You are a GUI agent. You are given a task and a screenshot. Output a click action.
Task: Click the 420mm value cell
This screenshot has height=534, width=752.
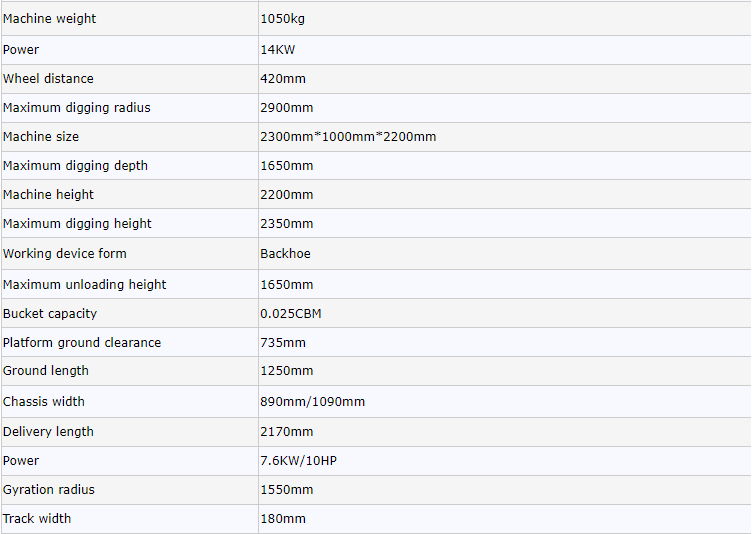pos(283,78)
